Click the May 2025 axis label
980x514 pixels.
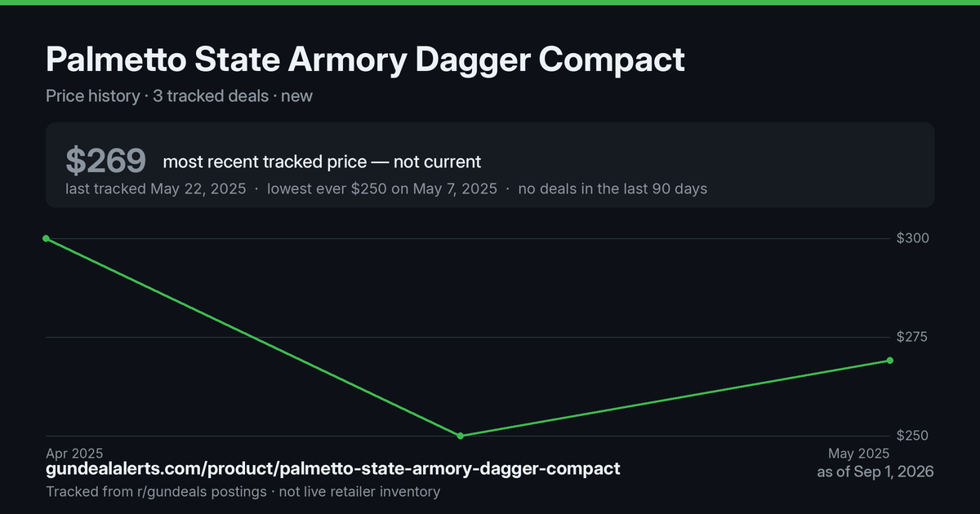pos(858,453)
